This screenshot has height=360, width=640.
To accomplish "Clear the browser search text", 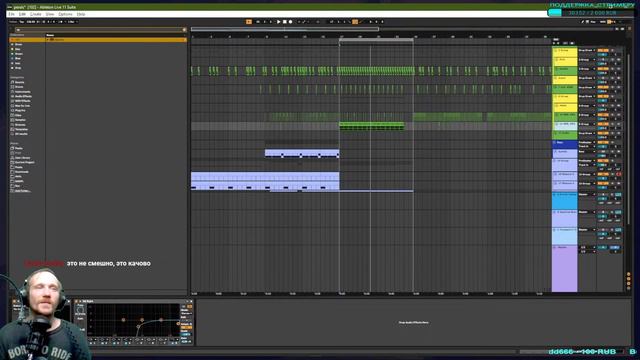I will point(184,30).
